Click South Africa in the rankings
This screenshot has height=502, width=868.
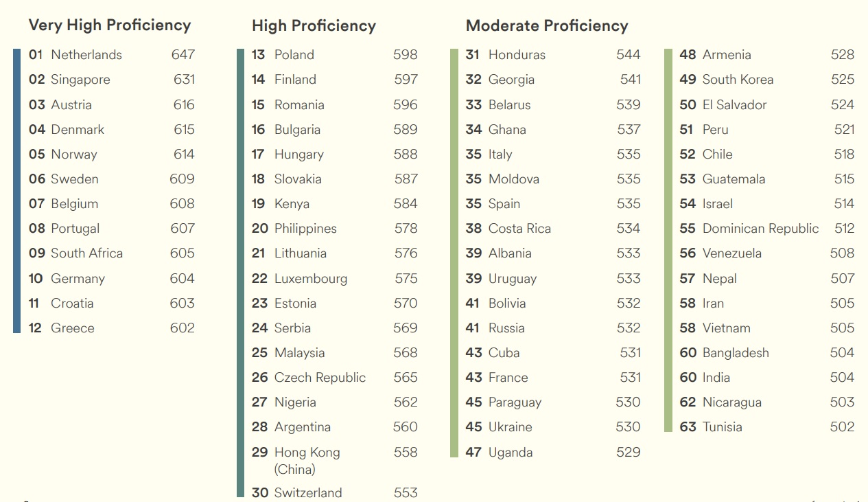point(86,253)
